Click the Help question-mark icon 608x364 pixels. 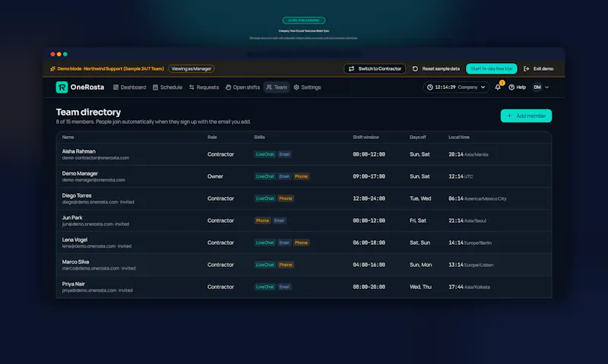tap(511, 87)
